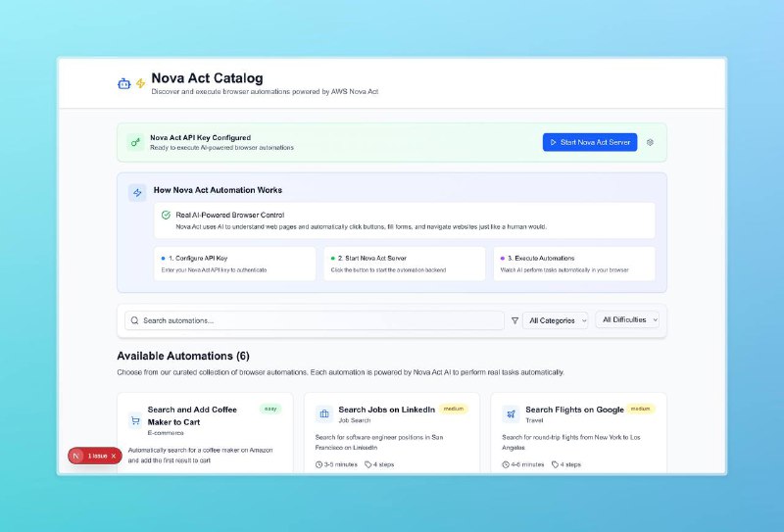Click the Travel category label
The image size is (784, 532).
tap(534, 420)
